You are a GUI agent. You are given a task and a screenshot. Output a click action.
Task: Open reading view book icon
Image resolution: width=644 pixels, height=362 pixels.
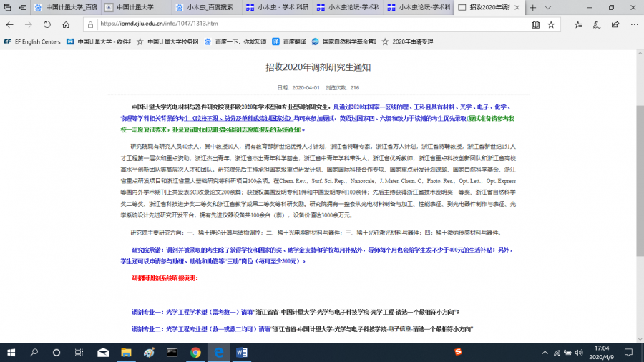535,24
